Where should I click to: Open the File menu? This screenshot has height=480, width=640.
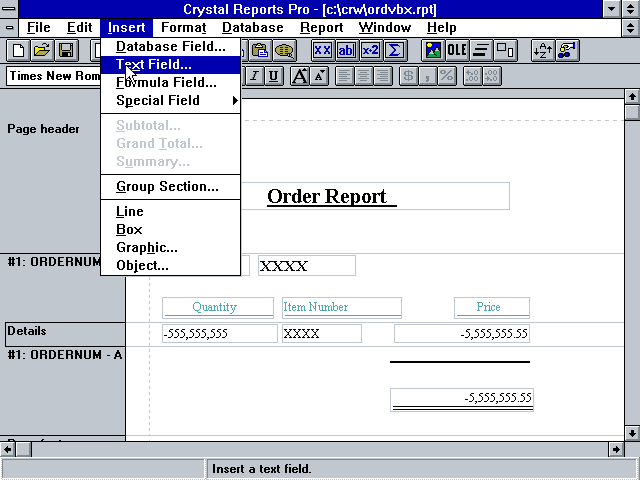pyautogui.click(x=38, y=28)
